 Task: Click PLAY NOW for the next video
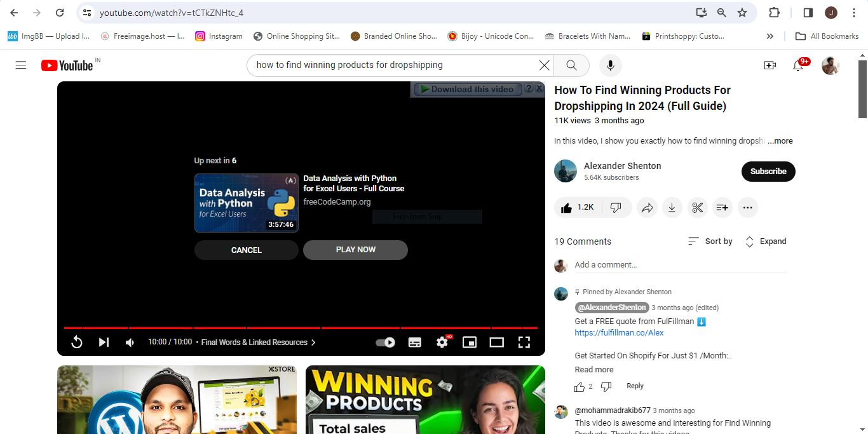355,250
